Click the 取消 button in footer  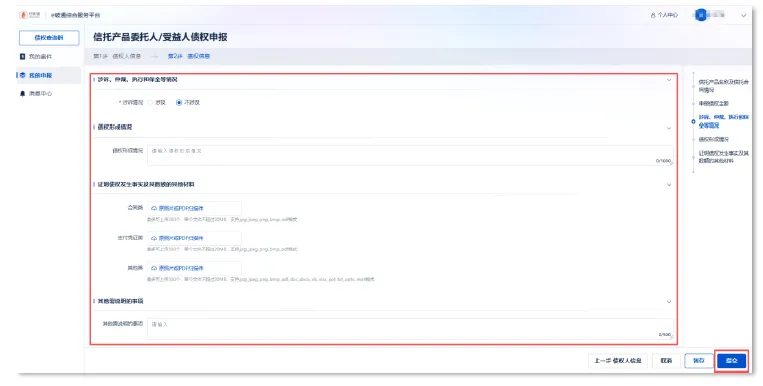666,361
